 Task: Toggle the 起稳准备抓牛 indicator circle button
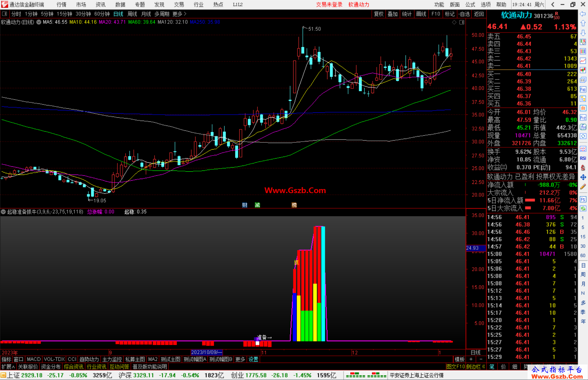click(x=3, y=212)
